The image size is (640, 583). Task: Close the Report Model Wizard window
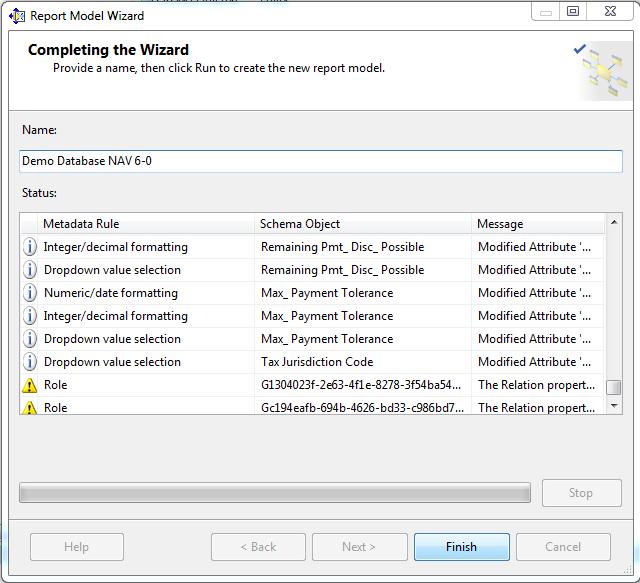[x=610, y=11]
